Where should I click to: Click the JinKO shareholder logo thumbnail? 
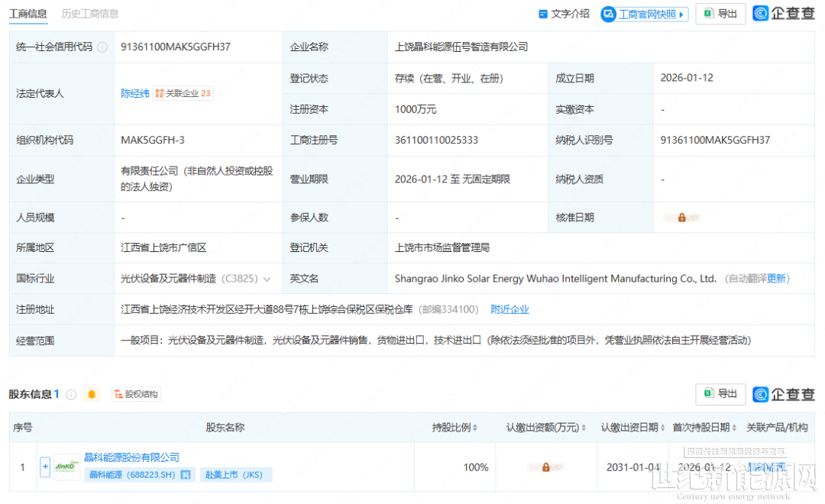click(x=66, y=467)
